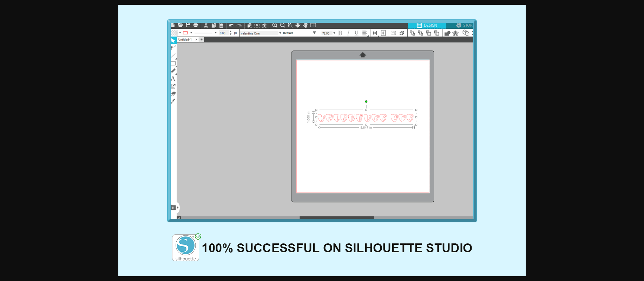Select the Line drawing tool
Image resolution: width=644 pixels, height=281 pixels.
pyautogui.click(x=173, y=55)
